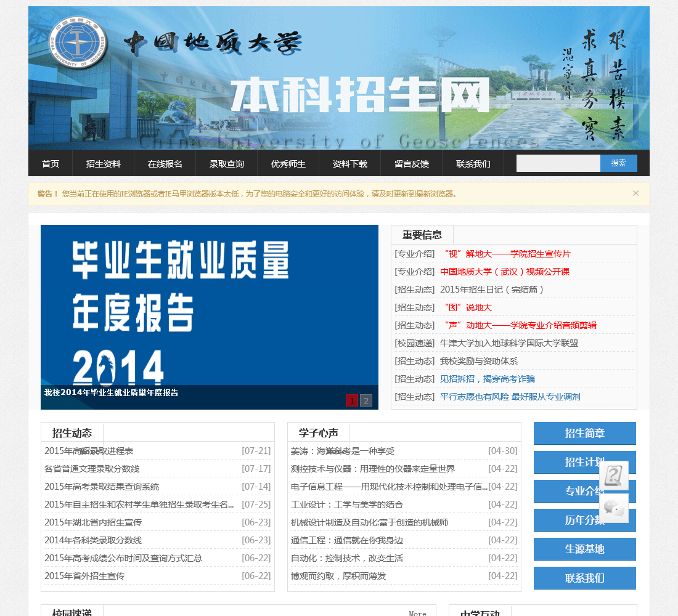
Task: Focus the search text field
Action: click(558, 163)
